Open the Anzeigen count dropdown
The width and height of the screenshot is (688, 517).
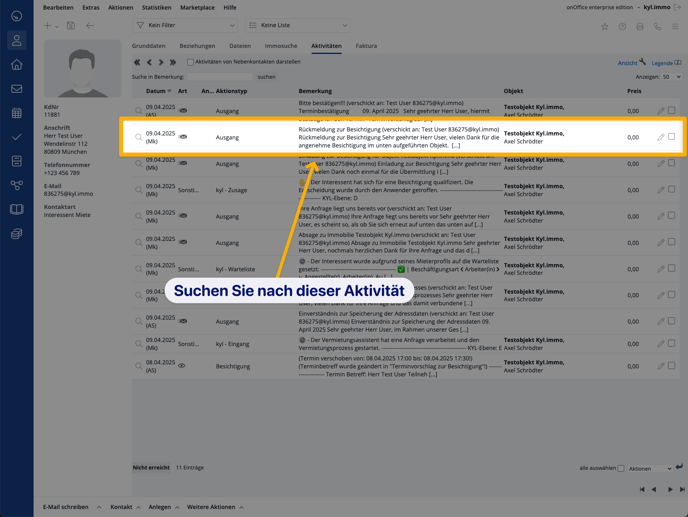[671, 77]
